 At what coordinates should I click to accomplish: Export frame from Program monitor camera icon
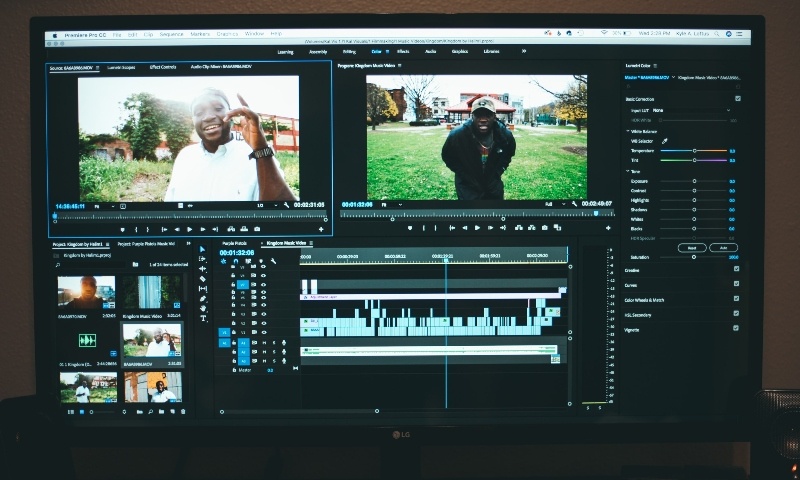tap(544, 228)
